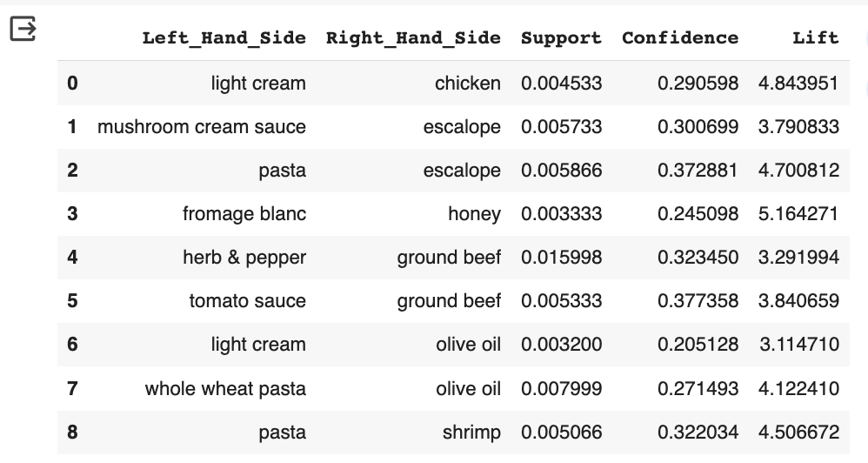Click the output toggle icon beside the table

coord(23,30)
